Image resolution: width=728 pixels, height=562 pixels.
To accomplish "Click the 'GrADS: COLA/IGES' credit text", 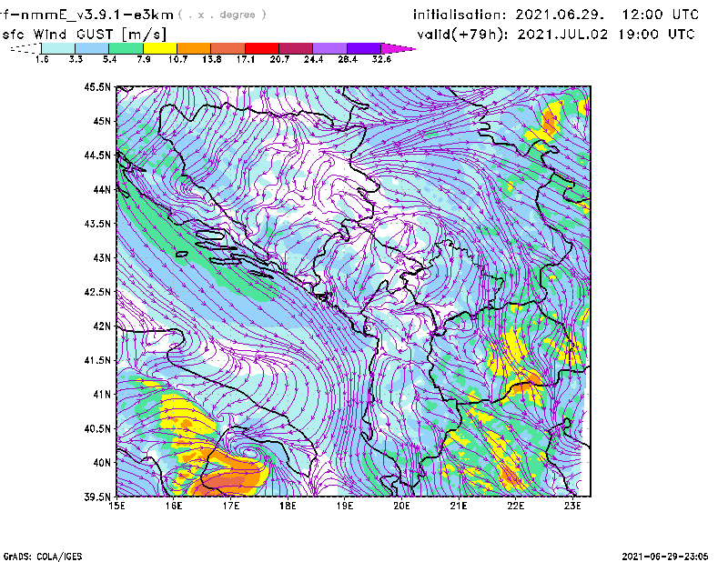I will click(x=42, y=557).
